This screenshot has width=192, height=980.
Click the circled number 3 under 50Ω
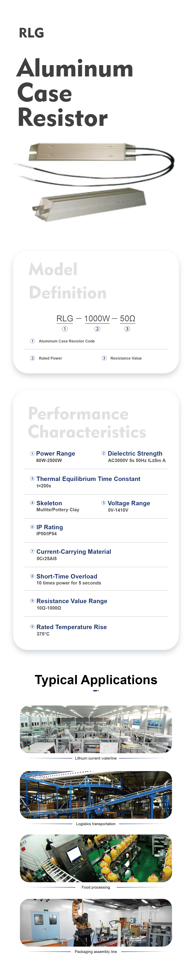[x=127, y=329]
